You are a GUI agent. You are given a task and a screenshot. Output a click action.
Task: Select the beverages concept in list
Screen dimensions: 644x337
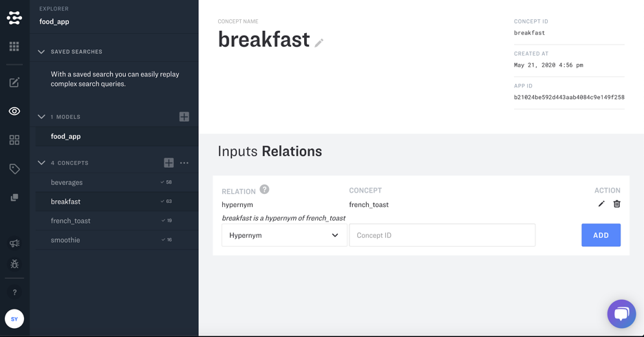click(67, 182)
